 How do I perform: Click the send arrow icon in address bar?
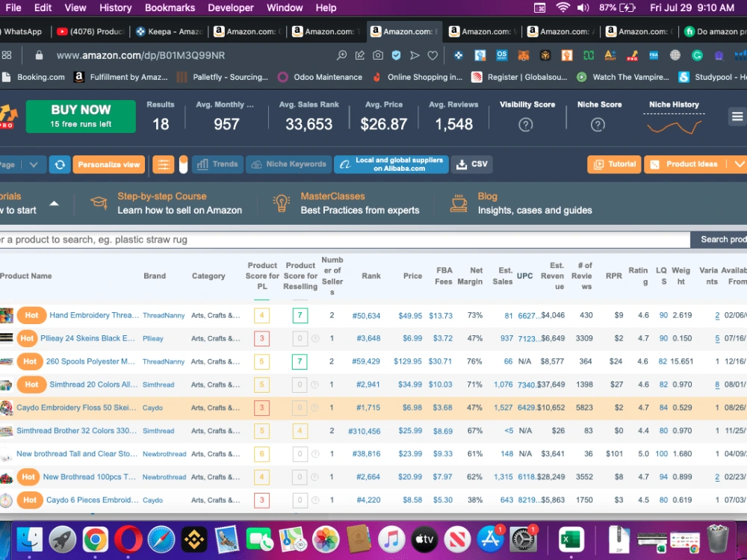(415, 56)
